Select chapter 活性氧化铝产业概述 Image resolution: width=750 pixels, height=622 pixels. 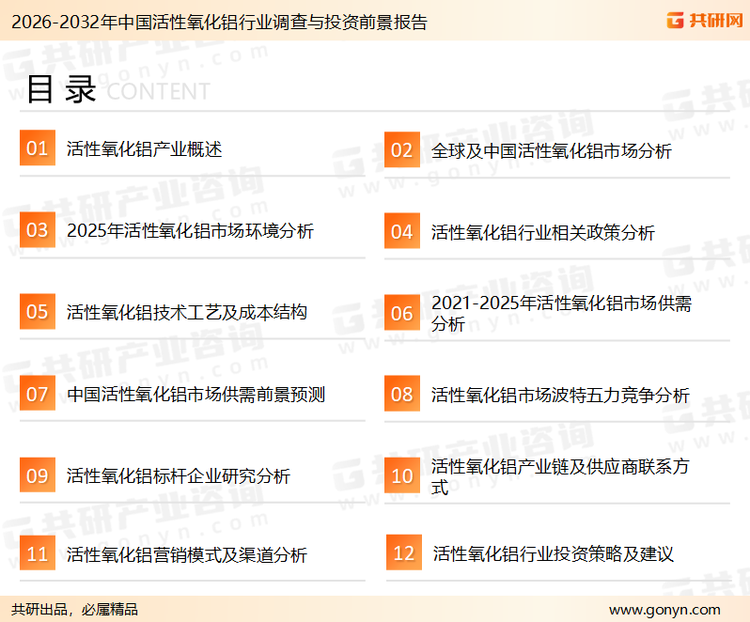coord(144,149)
